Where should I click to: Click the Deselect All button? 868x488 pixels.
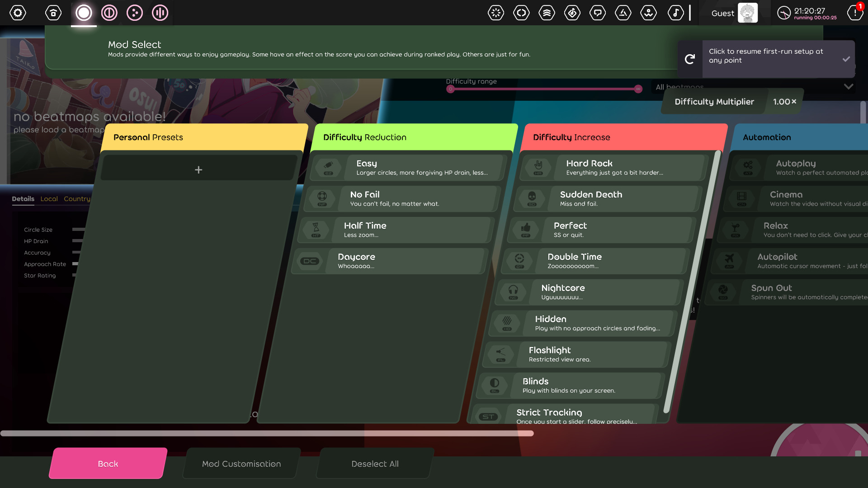pyautogui.click(x=375, y=464)
